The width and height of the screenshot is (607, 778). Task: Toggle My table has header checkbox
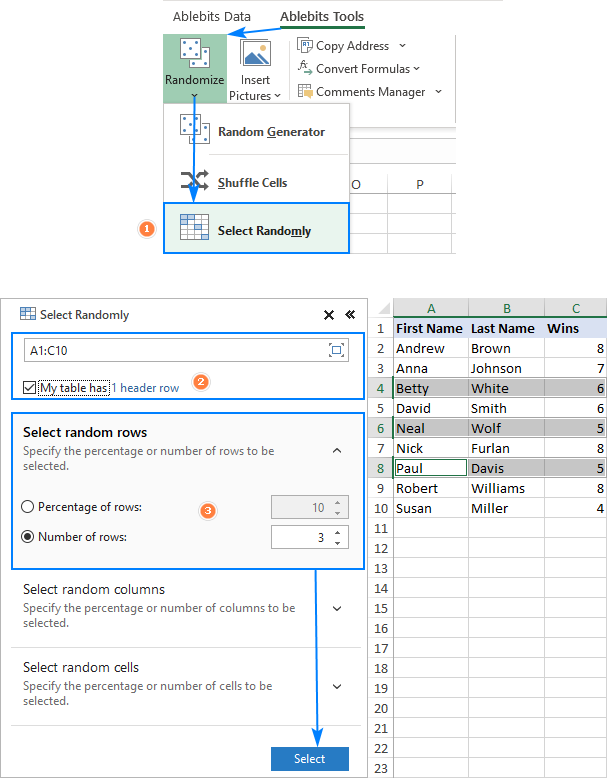pyautogui.click(x=29, y=388)
